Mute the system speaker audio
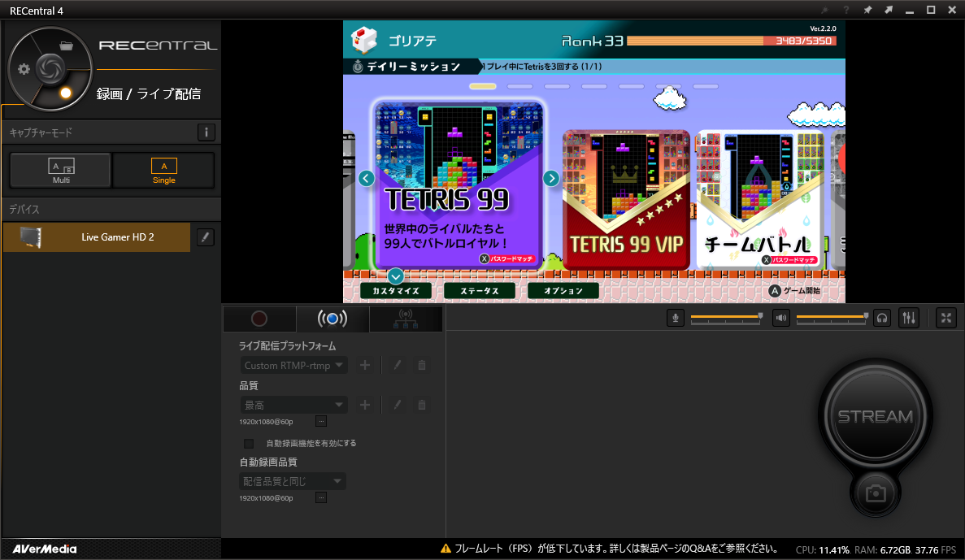965x560 pixels. point(781,318)
